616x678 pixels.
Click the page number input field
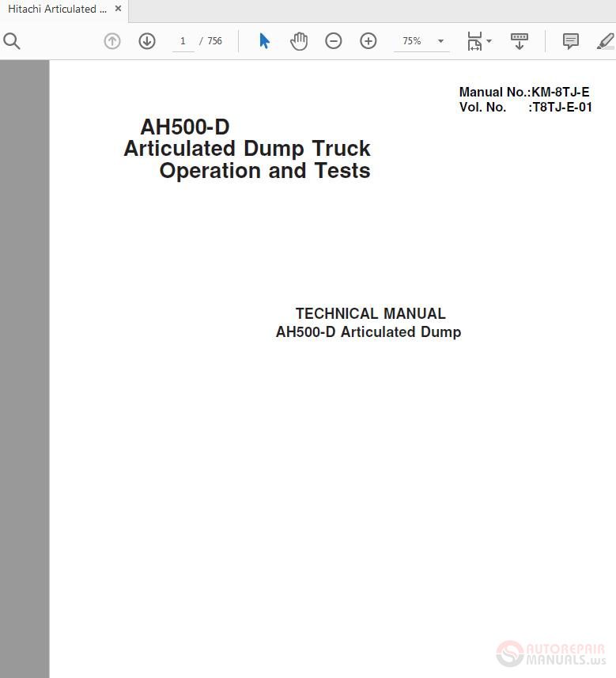tap(183, 41)
